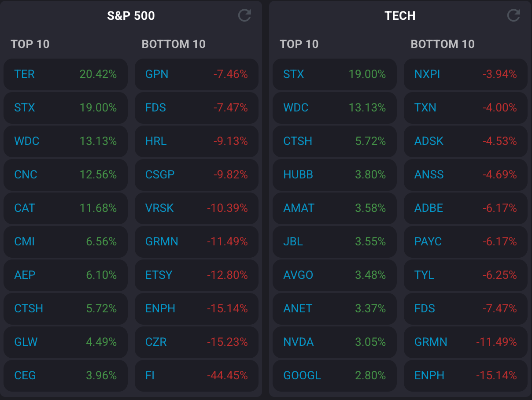532x400 pixels.
Task: Open TER ticker in S&P 500 top 10
Action: [24, 74]
